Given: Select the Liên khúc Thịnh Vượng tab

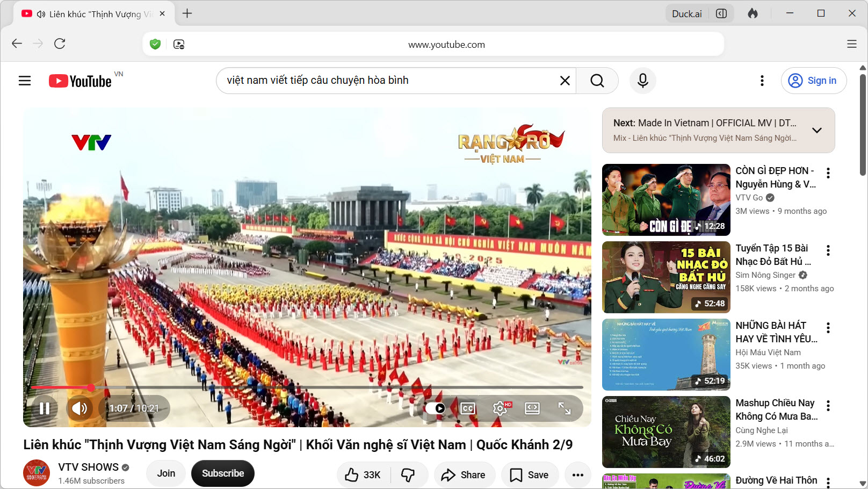Looking at the screenshot, I should [x=94, y=14].
